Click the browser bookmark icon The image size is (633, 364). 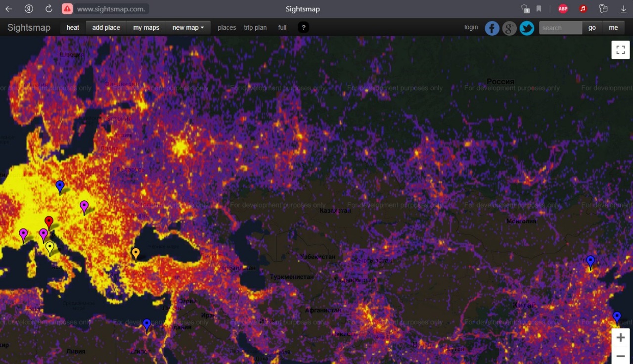coord(539,9)
